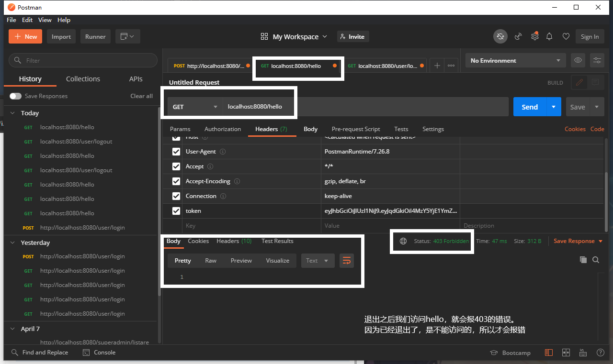Screen dimensions: 613x364
Task: Switch to the two-pane layout icon
Action: [566, 353]
